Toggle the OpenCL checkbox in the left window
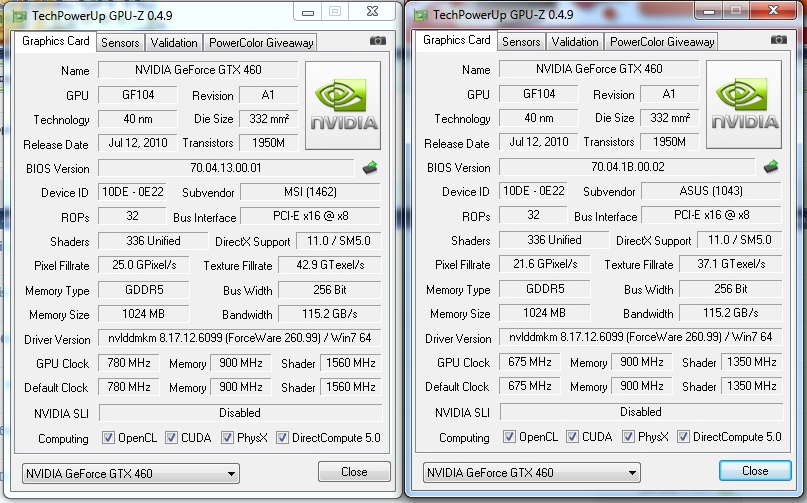Viewport: 807px width, 503px height. tap(108, 438)
